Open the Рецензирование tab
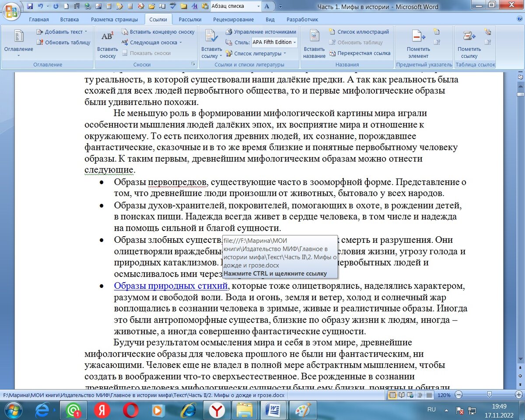The width and height of the screenshot is (525, 420). (233, 20)
